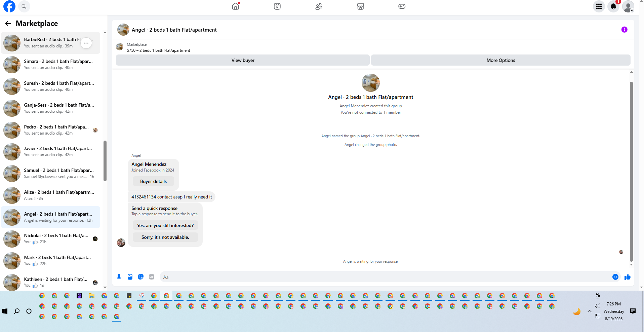The width and height of the screenshot is (644, 332).
Task: Click the conversation list scrollbar thumb
Action: 105,161
